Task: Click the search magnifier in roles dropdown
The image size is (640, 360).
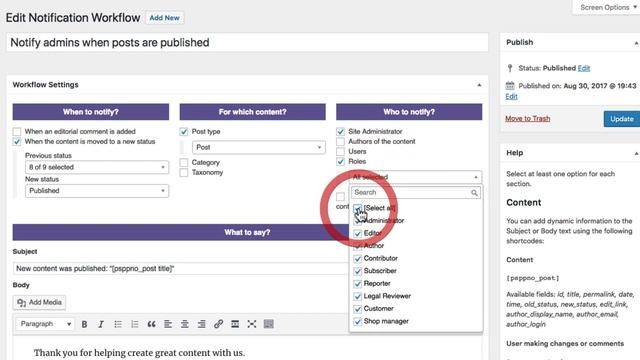Action: 474,193
